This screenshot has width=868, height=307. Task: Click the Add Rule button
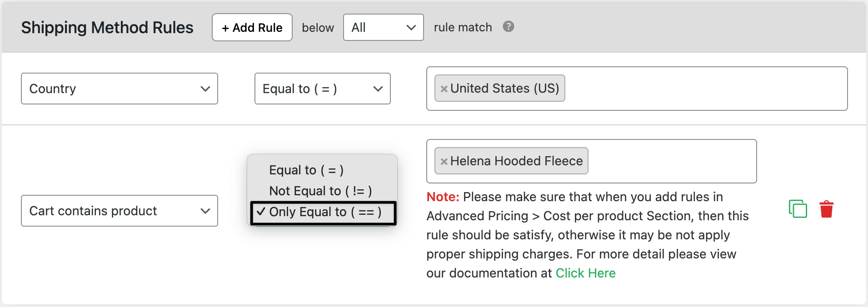(x=252, y=27)
